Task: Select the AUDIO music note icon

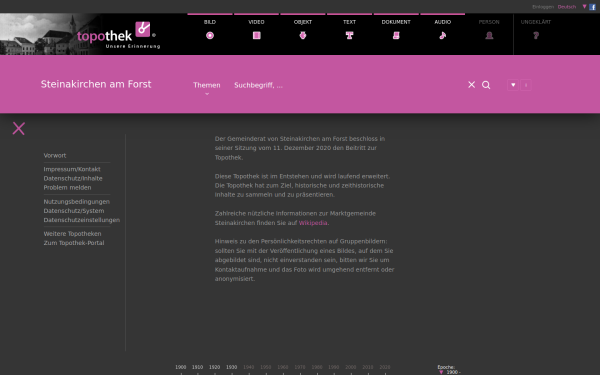Action: pyautogui.click(x=443, y=36)
